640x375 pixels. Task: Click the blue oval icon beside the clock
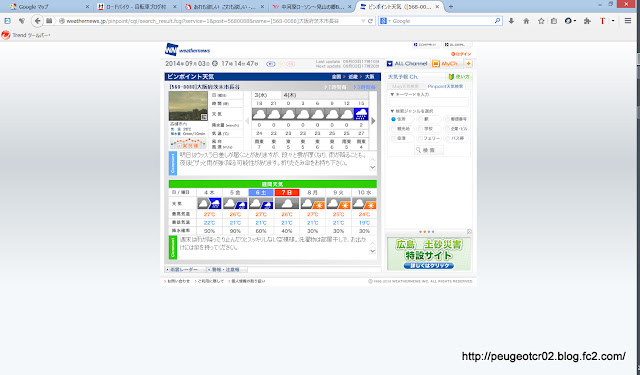tap(271, 64)
